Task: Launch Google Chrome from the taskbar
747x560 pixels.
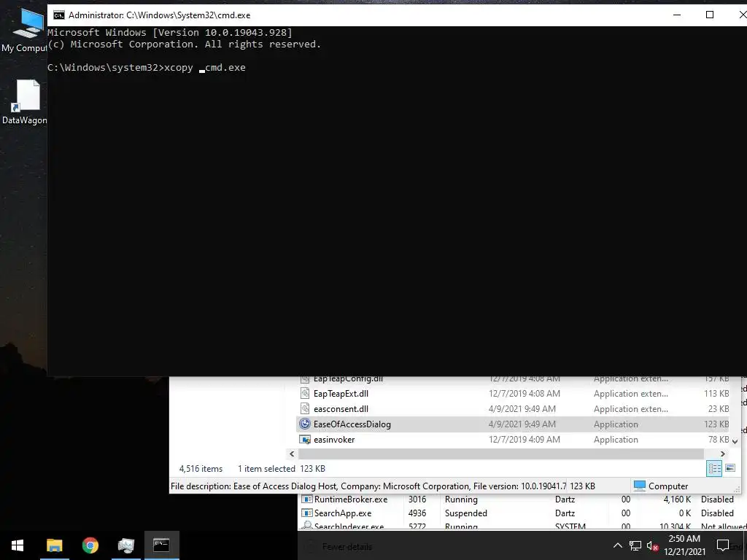Action: tap(90, 545)
